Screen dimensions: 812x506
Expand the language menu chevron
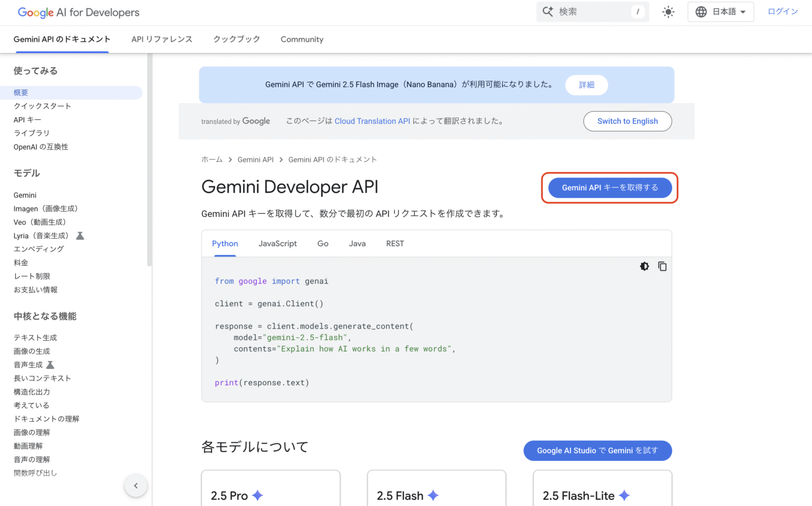point(742,12)
